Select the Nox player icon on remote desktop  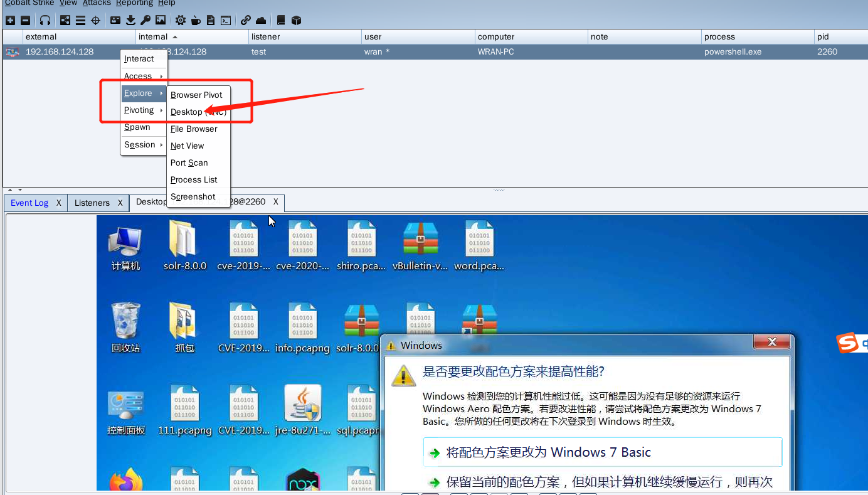tap(303, 480)
